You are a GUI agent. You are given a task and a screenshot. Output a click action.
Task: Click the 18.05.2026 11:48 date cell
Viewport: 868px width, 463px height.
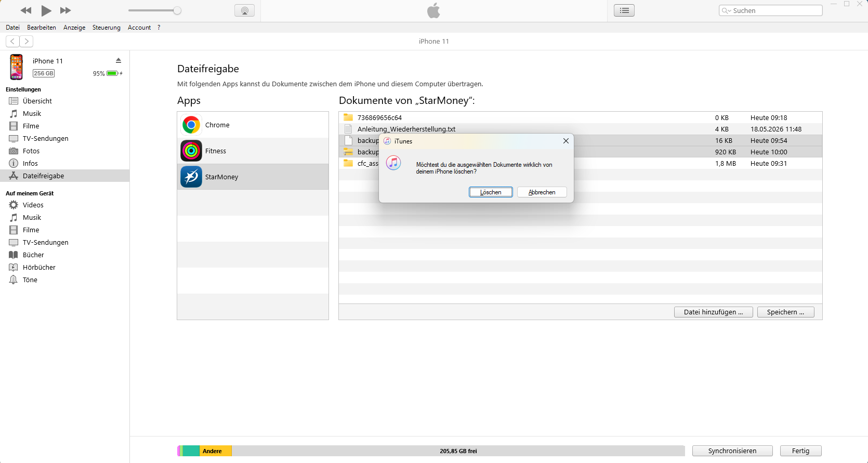776,129
